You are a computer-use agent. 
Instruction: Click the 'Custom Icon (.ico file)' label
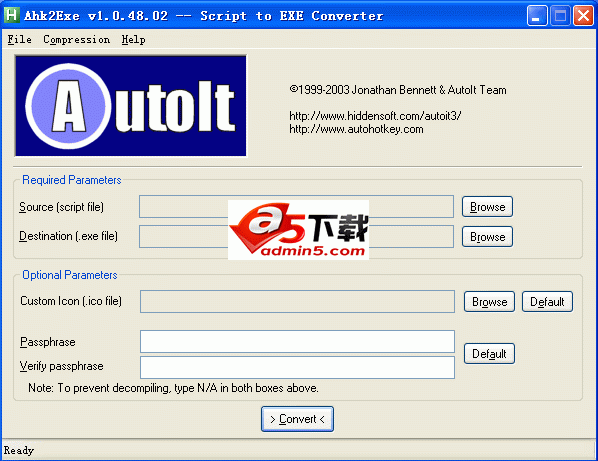(71, 301)
